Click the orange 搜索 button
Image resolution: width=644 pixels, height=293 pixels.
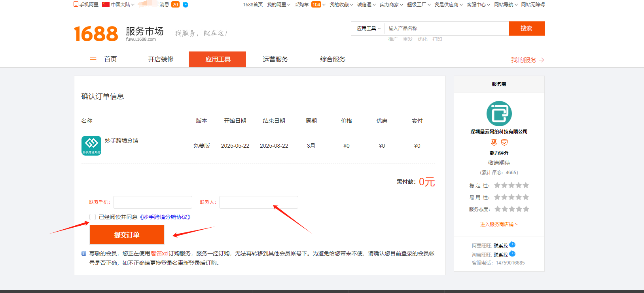click(527, 29)
